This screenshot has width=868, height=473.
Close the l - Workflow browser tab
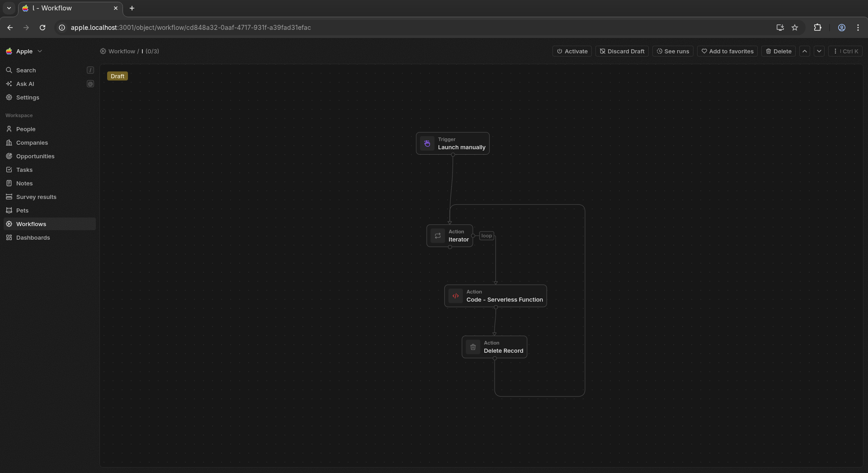(x=116, y=8)
